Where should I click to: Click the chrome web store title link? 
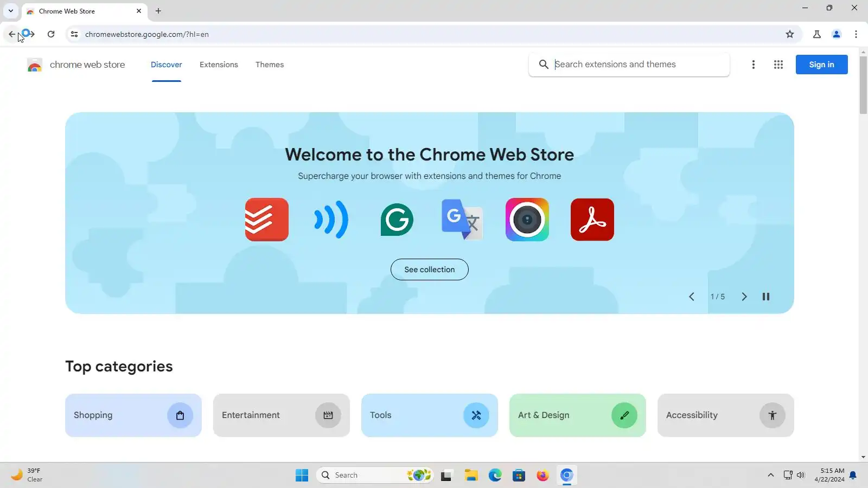point(87,65)
